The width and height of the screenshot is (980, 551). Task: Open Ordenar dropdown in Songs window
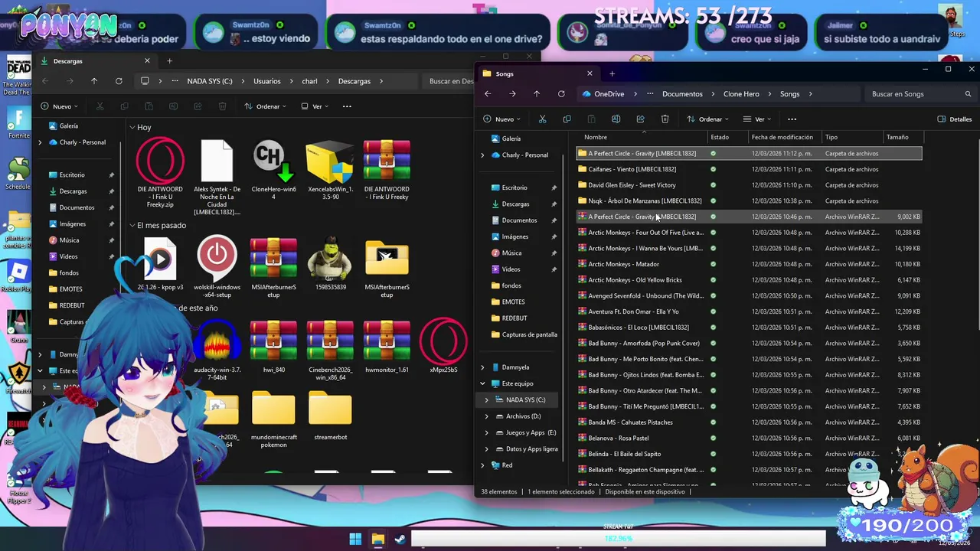(x=708, y=119)
